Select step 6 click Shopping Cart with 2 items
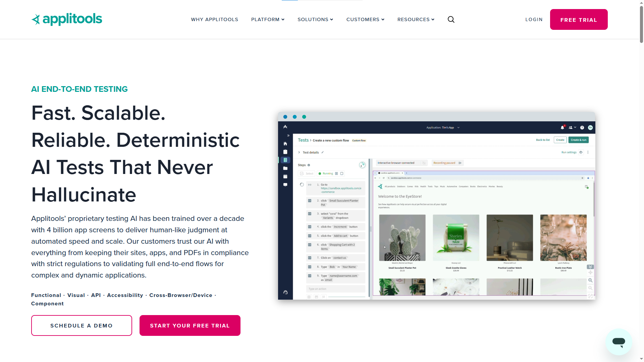The image size is (644, 362). tap(335, 247)
